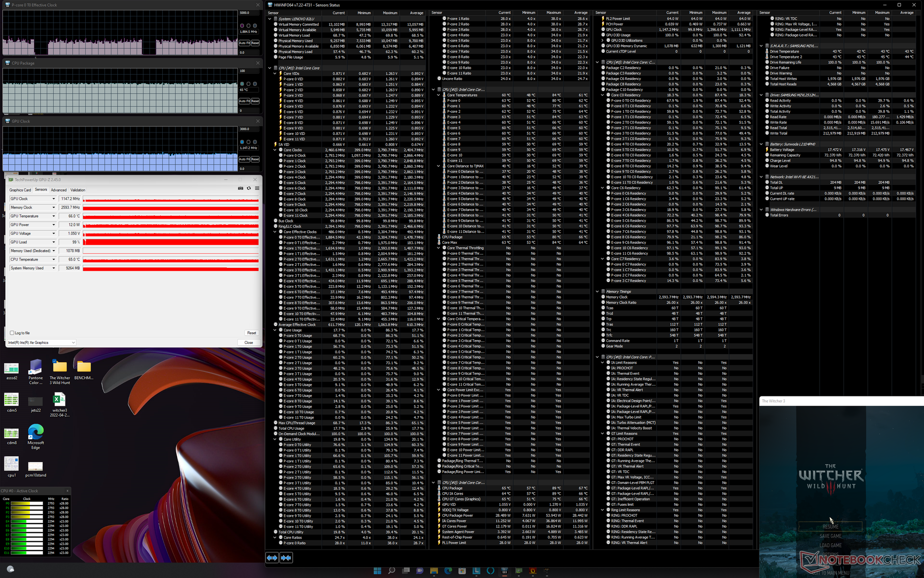This screenshot has width=924, height=578.
Task: Open the GPU Clock sensor dropdown
Action: pos(54,199)
